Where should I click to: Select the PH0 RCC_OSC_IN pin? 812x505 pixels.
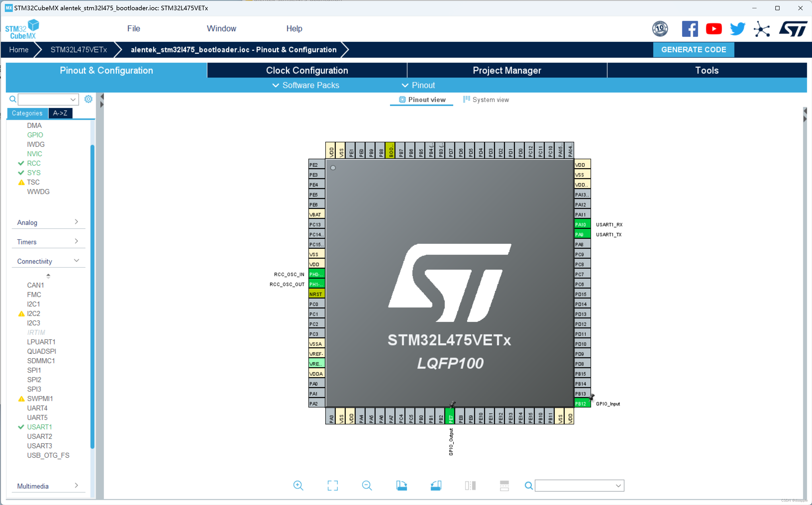[x=316, y=274]
